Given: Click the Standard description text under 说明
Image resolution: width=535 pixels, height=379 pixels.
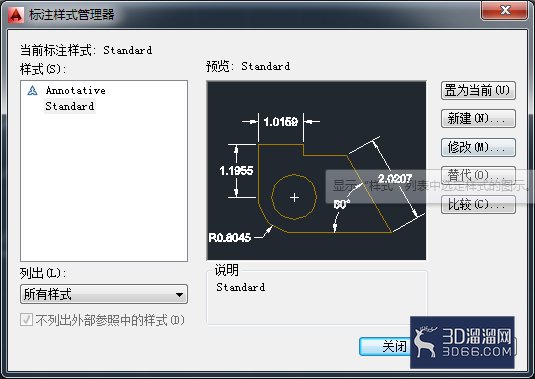Looking at the screenshot, I should point(241,287).
